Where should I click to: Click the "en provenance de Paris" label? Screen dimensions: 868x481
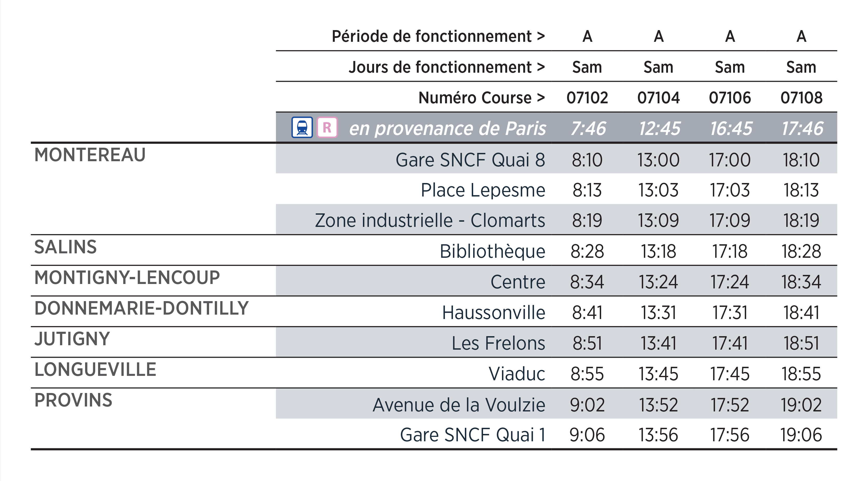[447, 128]
